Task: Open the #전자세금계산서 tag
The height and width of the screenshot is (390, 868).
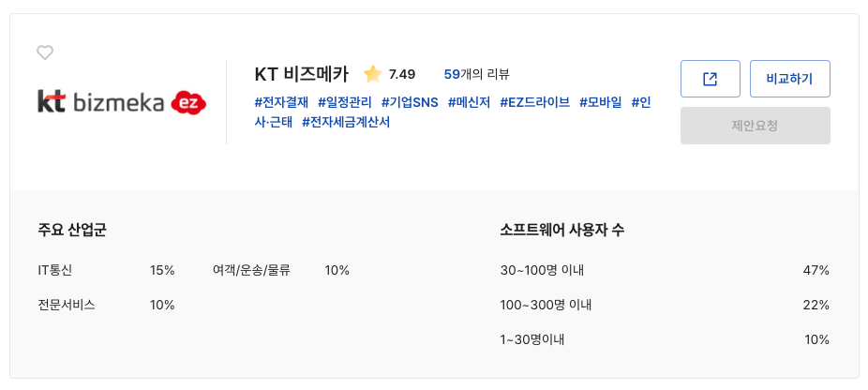Action: 346,122
